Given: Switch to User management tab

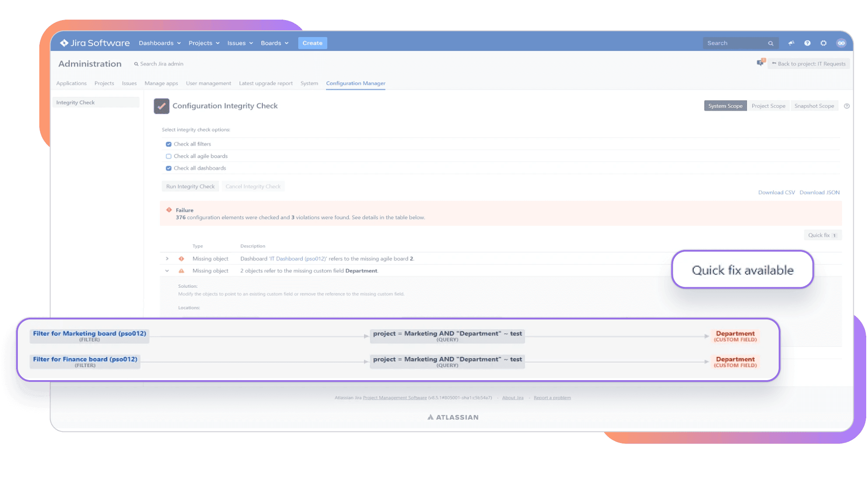Looking at the screenshot, I should pos(209,83).
